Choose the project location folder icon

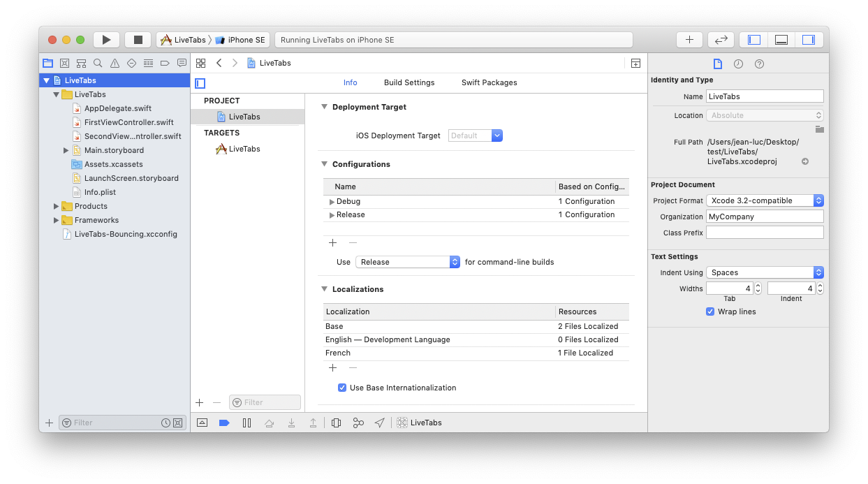point(819,129)
